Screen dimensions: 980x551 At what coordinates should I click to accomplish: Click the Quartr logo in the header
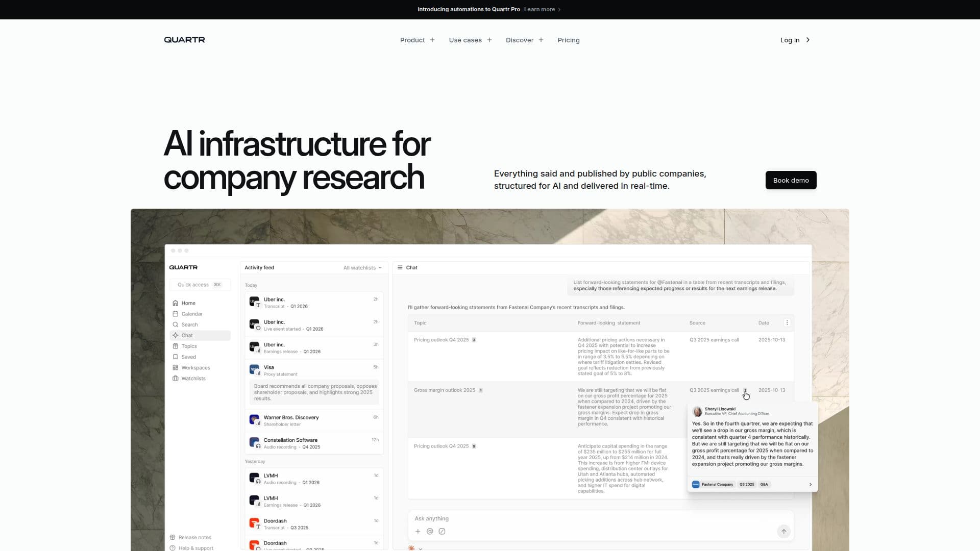pos(184,40)
